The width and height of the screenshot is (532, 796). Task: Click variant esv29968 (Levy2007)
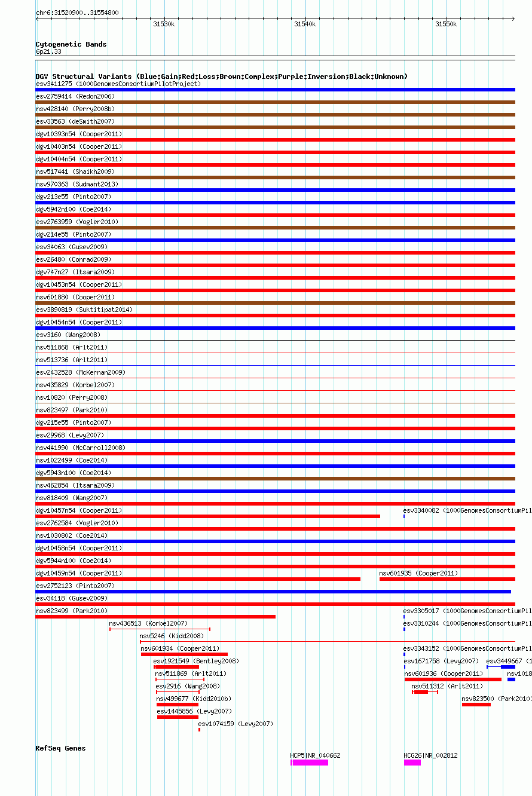point(70,435)
